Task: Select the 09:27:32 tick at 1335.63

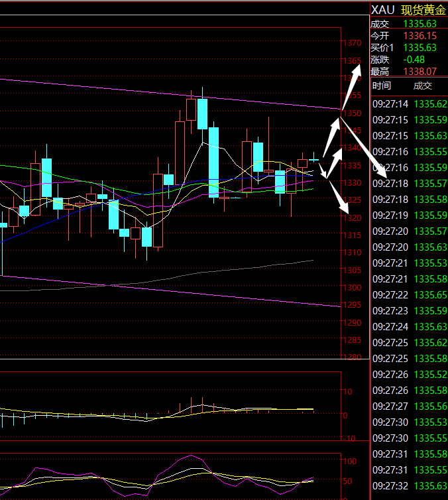Action: 409,486
